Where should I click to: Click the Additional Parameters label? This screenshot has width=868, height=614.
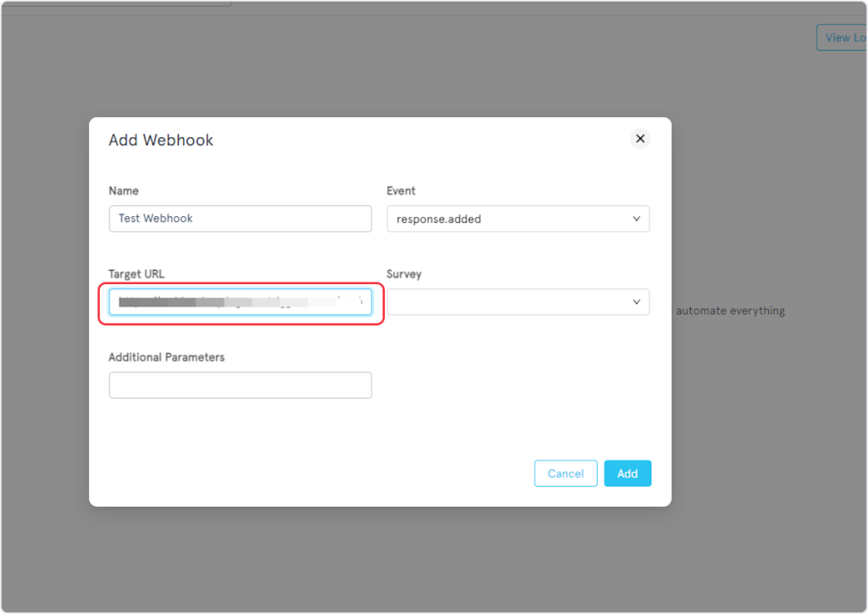click(x=166, y=357)
